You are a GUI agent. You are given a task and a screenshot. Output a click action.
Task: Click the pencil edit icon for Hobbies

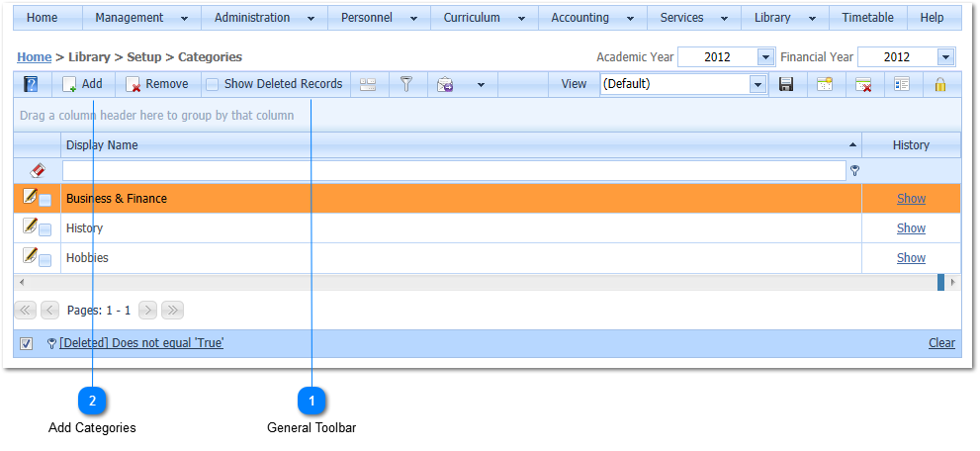coord(30,256)
